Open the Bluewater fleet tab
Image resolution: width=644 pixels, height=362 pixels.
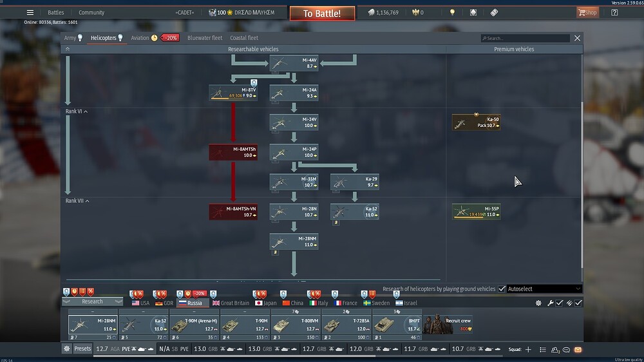205,38
